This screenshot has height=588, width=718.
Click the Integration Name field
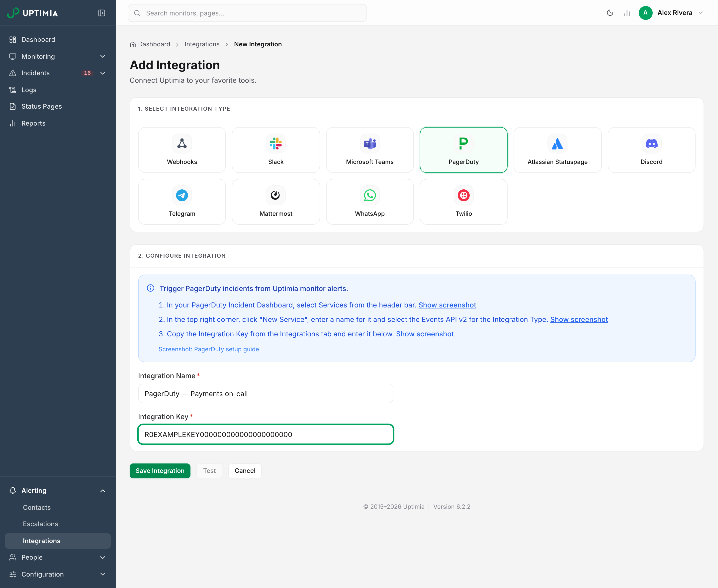coord(266,394)
